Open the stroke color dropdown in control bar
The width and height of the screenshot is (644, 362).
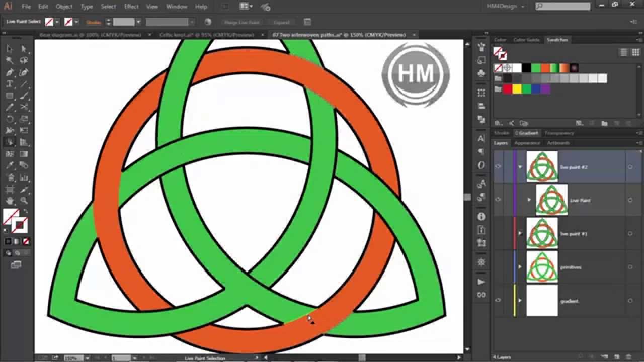(77, 22)
